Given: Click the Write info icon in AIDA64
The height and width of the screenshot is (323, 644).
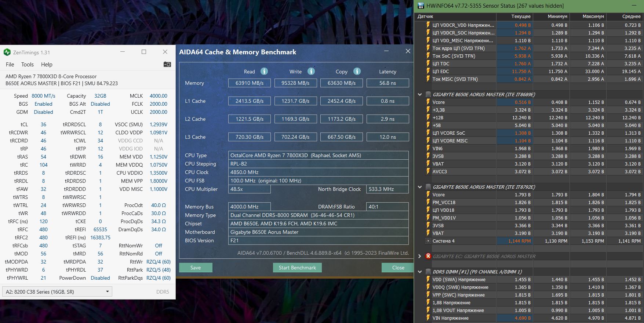Looking at the screenshot, I should coord(311,71).
